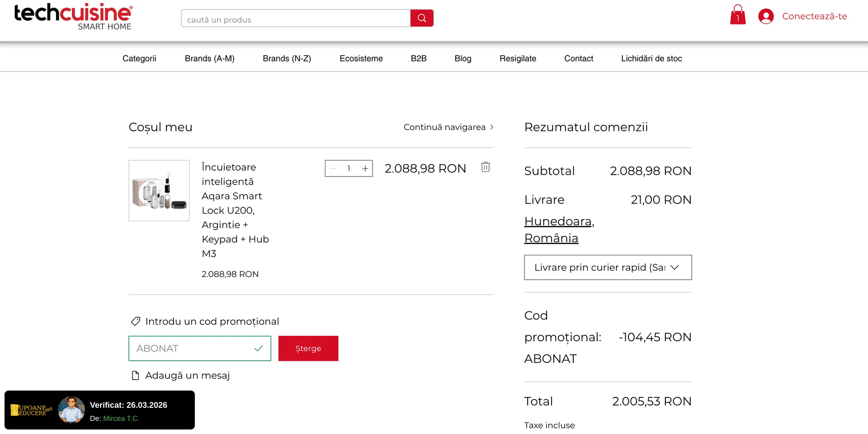Open the Ecosisteme menu item
Screen dimensions: 868x434
click(x=361, y=58)
